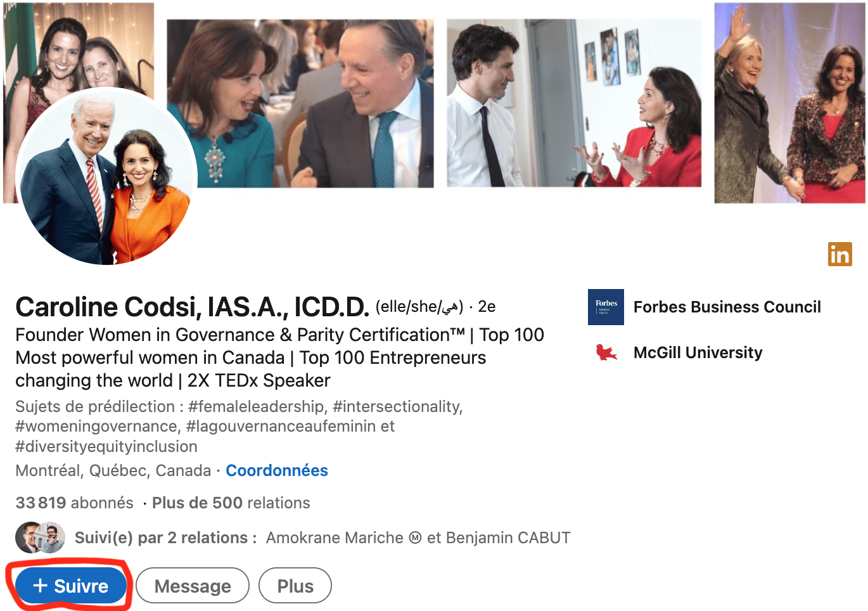This screenshot has height=611, width=868.
Task: Open the Suivi(e) par 2 relations list
Action: 165,537
